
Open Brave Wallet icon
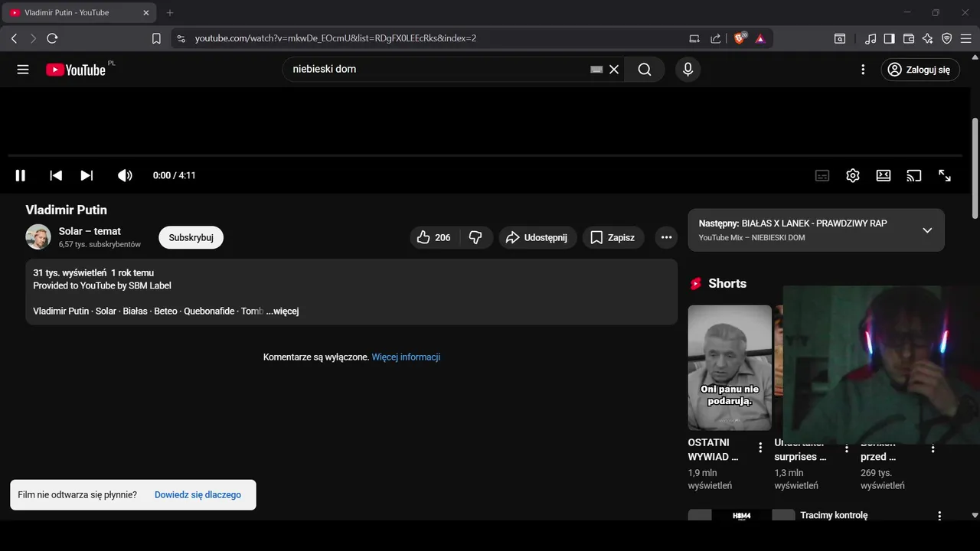click(909, 38)
